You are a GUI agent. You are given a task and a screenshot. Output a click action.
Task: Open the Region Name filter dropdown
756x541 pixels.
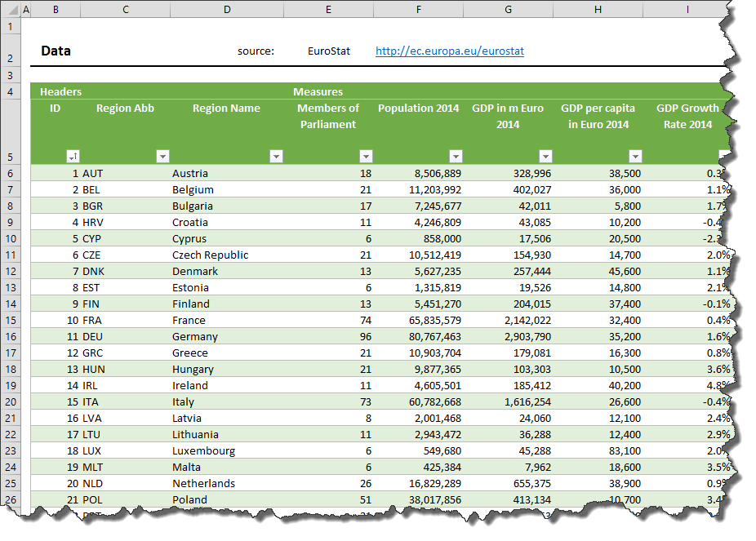[x=276, y=156]
